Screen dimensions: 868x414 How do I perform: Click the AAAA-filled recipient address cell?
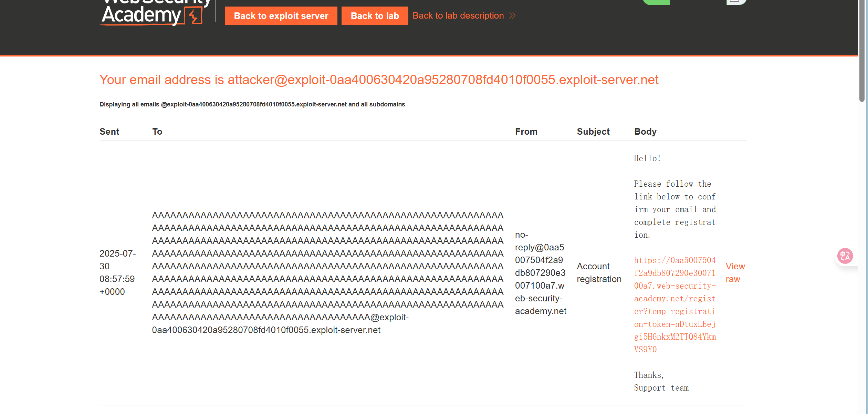point(327,272)
